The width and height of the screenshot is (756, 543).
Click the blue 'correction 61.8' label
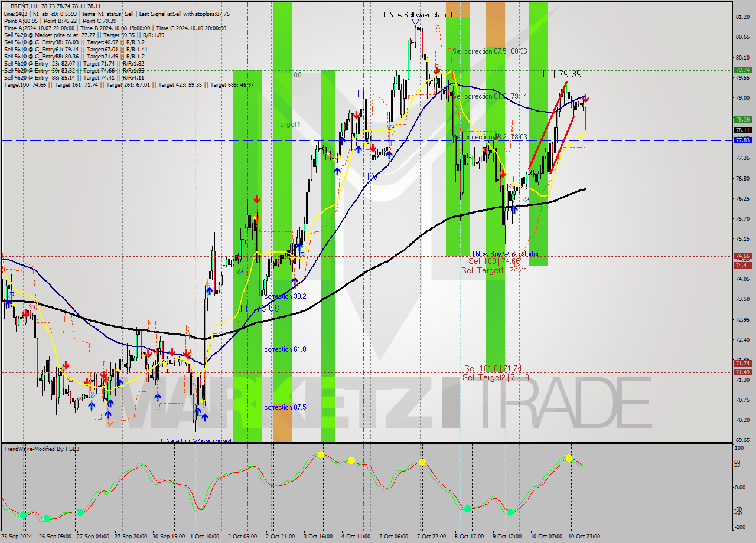[x=285, y=349]
